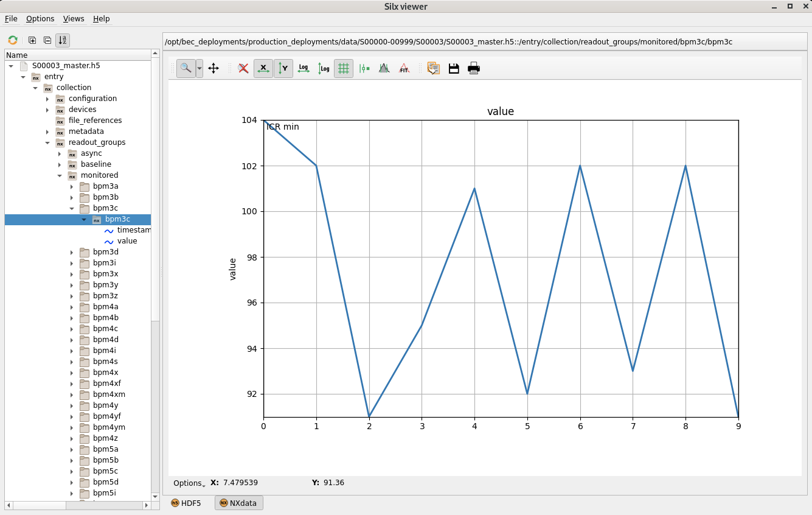Select the bpm3b folder
The image size is (812, 515).
pyautogui.click(x=106, y=197)
